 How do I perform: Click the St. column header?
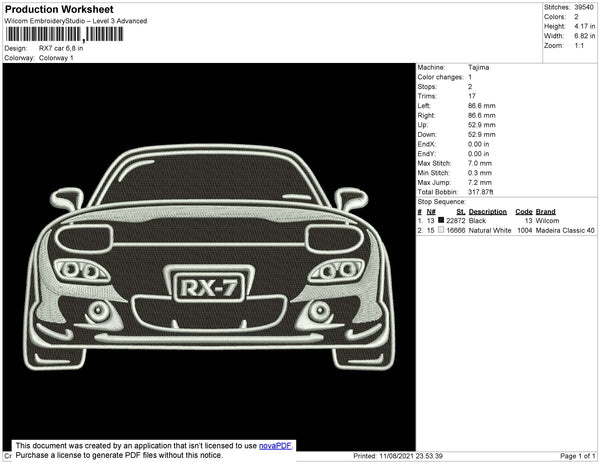pyautogui.click(x=461, y=212)
